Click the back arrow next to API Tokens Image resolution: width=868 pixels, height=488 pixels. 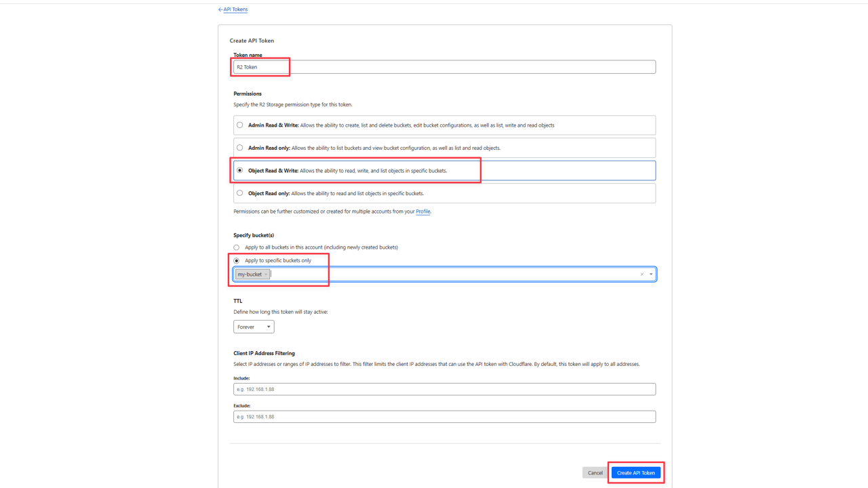pyautogui.click(x=219, y=9)
